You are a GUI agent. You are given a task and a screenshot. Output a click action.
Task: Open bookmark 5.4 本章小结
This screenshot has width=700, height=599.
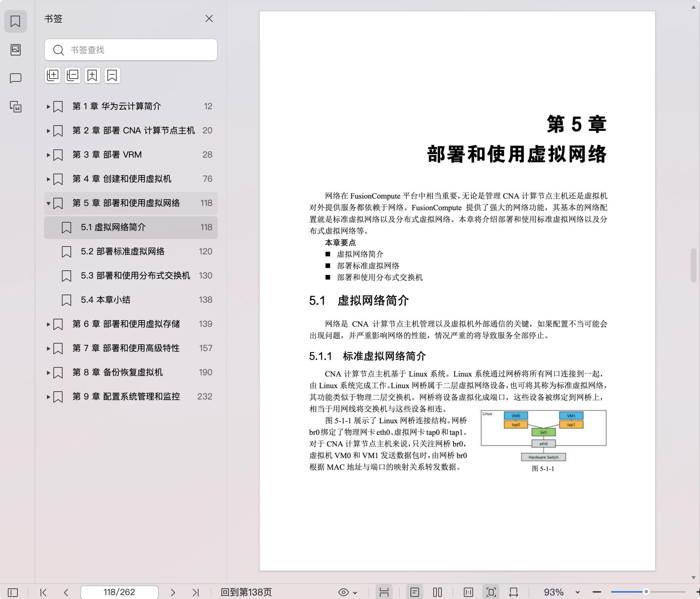pyautogui.click(x=131, y=300)
